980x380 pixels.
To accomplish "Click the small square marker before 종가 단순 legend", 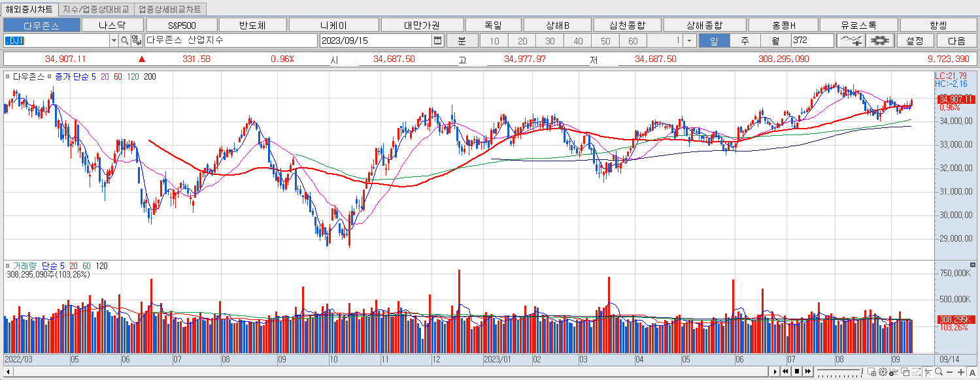I will click(x=50, y=76).
